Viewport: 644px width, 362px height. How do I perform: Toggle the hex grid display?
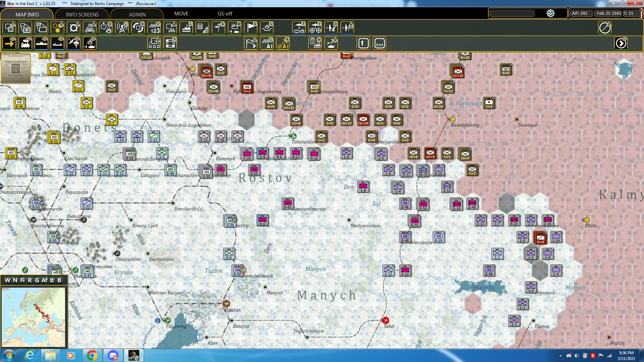pos(57,28)
